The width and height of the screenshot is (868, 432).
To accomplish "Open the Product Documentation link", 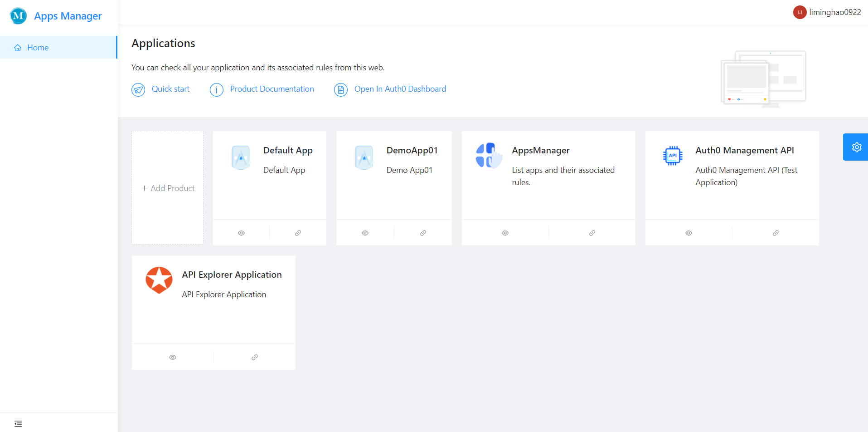I will click(x=272, y=89).
